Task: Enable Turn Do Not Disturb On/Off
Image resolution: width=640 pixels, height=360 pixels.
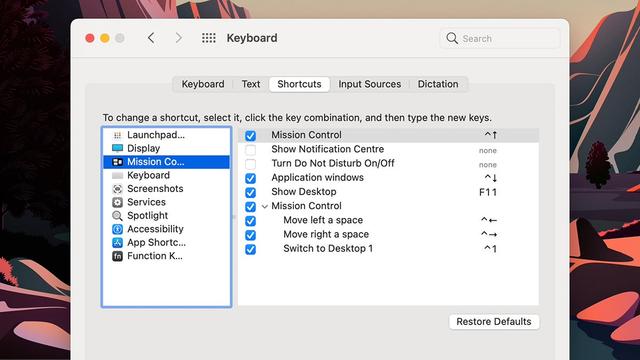Action: tap(250, 164)
